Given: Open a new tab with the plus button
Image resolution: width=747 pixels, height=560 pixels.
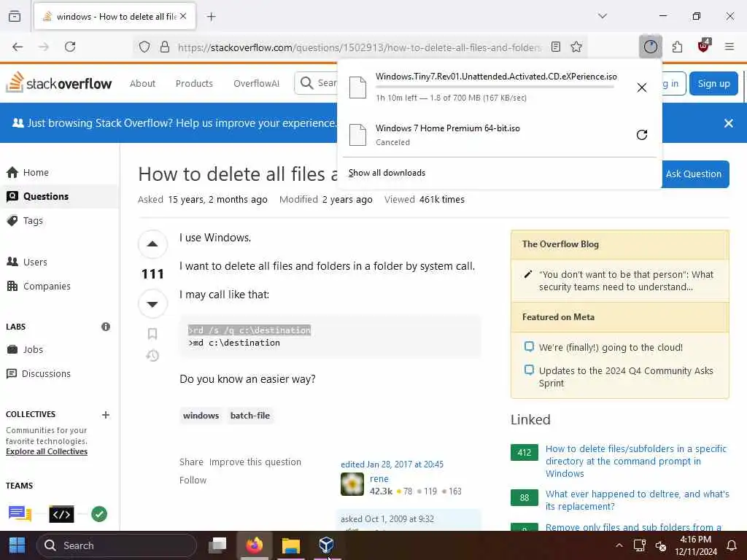Looking at the screenshot, I should [212, 17].
